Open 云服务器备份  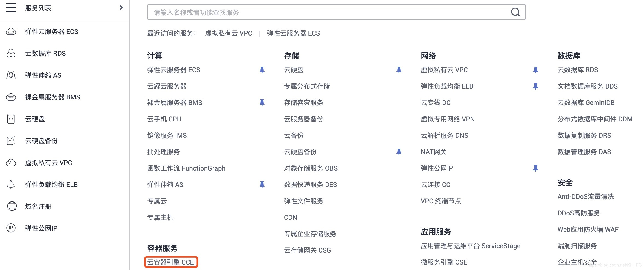tap(304, 119)
